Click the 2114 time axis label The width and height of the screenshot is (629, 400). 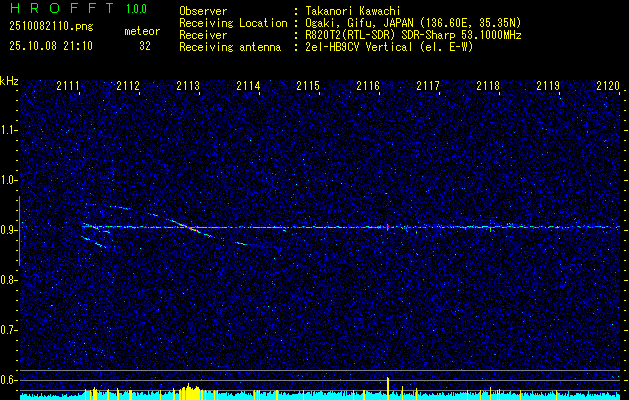tap(248, 85)
